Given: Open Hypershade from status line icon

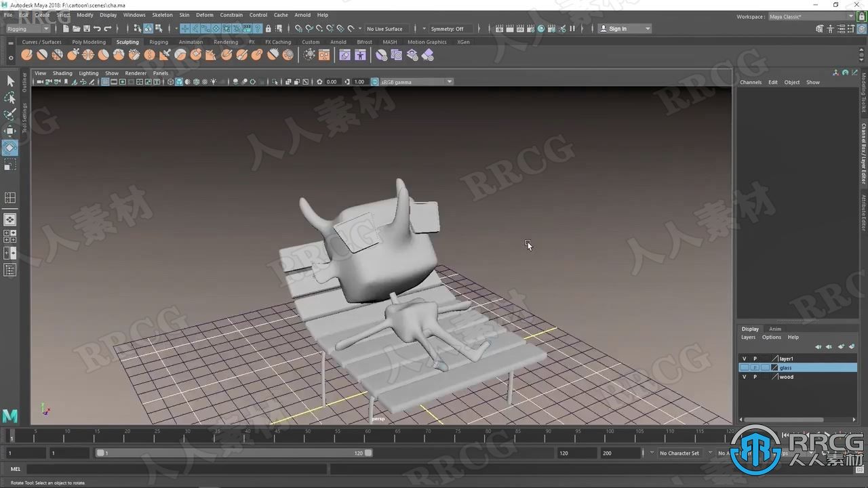Looking at the screenshot, I should tap(541, 28).
